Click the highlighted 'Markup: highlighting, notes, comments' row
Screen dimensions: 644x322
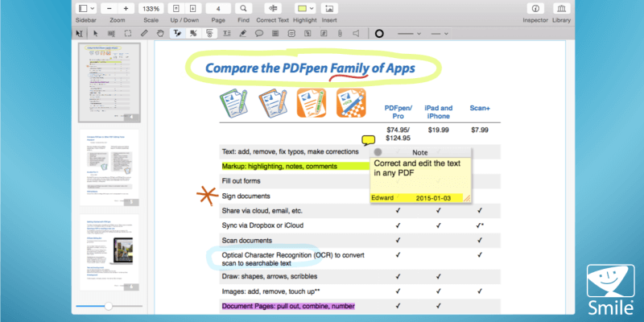(x=295, y=167)
